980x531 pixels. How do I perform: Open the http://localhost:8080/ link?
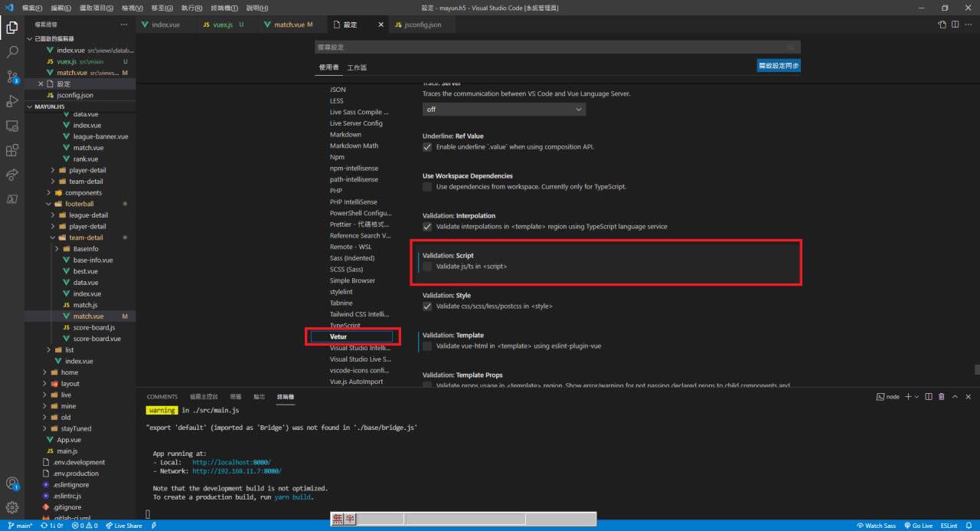[230, 463]
